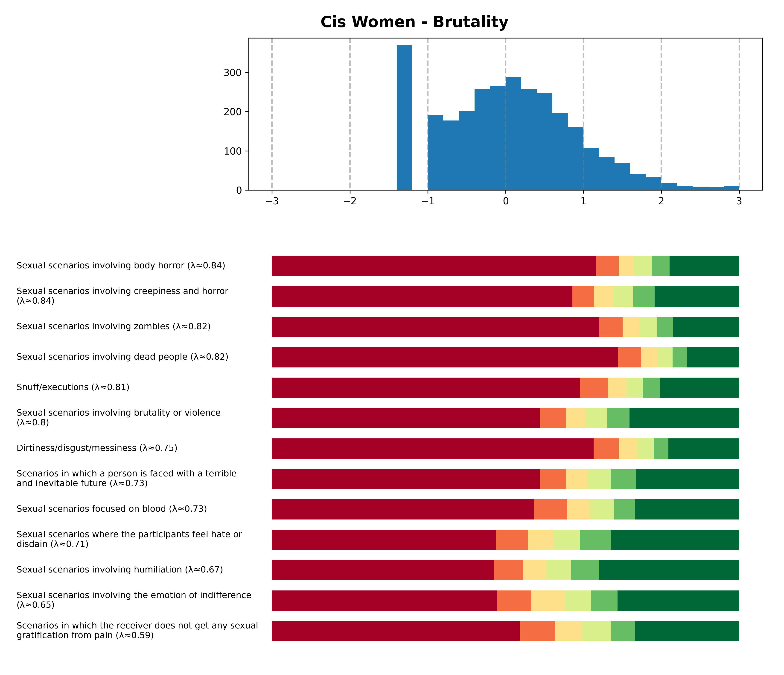The height and width of the screenshot is (675, 784).
Task: Click the medium green segment of the hate or disdain bar
Action: 595,540
